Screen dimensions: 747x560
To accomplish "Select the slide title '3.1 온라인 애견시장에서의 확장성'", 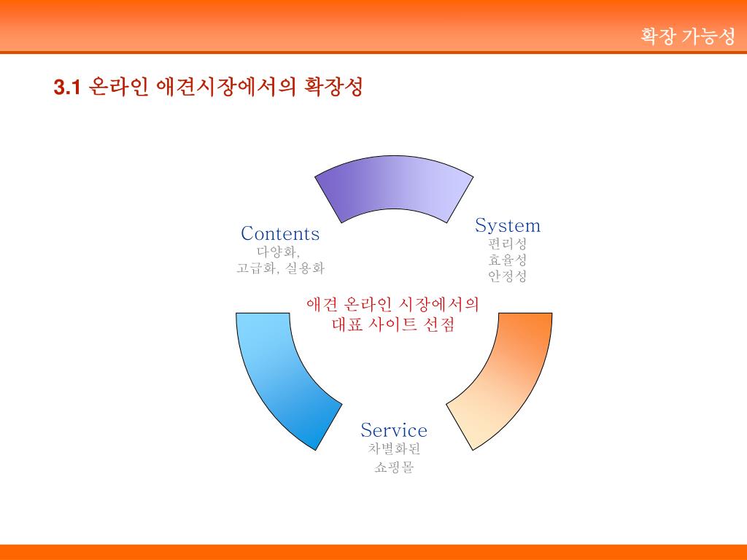I will [x=208, y=87].
